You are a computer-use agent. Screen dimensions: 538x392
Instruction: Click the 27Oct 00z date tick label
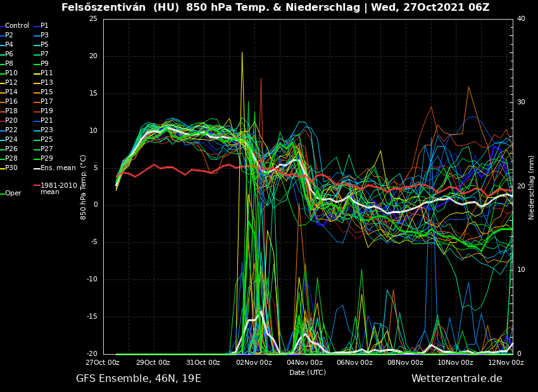tap(103, 363)
